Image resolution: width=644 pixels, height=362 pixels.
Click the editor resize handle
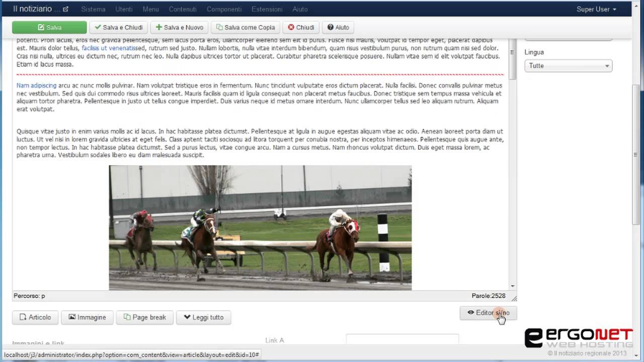(x=514, y=298)
